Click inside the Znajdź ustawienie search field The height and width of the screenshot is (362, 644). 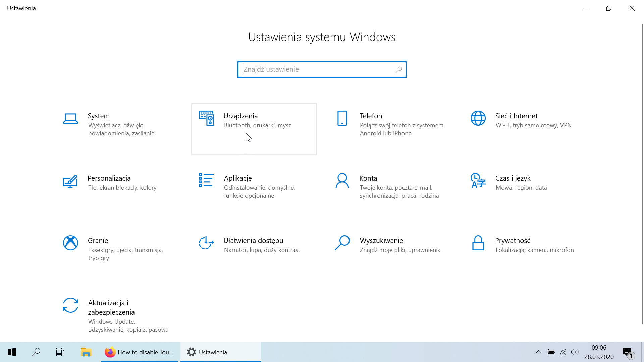click(x=319, y=69)
